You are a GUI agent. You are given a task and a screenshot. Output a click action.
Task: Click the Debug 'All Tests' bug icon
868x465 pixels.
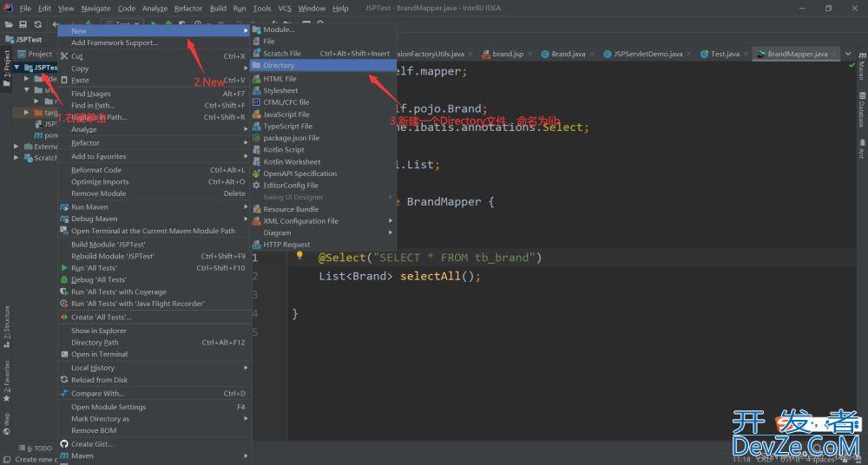click(64, 279)
